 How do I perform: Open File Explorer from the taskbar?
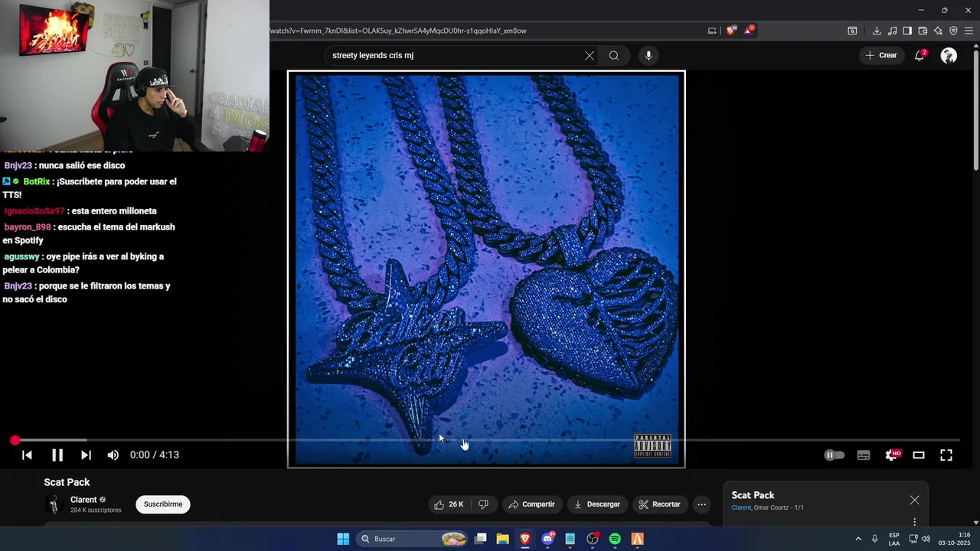[x=502, y=539]
